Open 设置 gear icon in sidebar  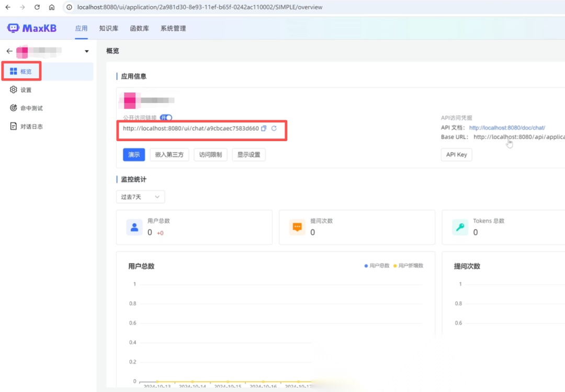point(14,90)
